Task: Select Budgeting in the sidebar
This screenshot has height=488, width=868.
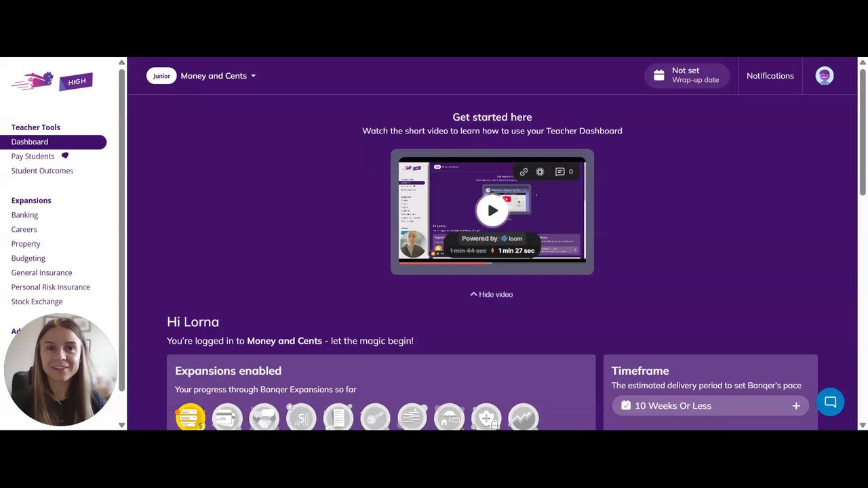Action: point(28,258)
